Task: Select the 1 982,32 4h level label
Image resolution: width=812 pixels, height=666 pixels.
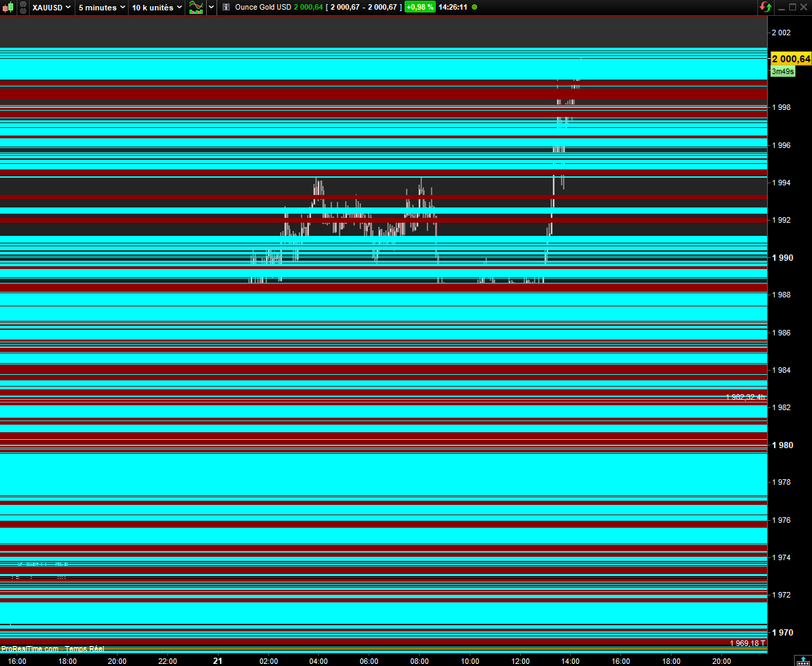Action: click(745, 397)
